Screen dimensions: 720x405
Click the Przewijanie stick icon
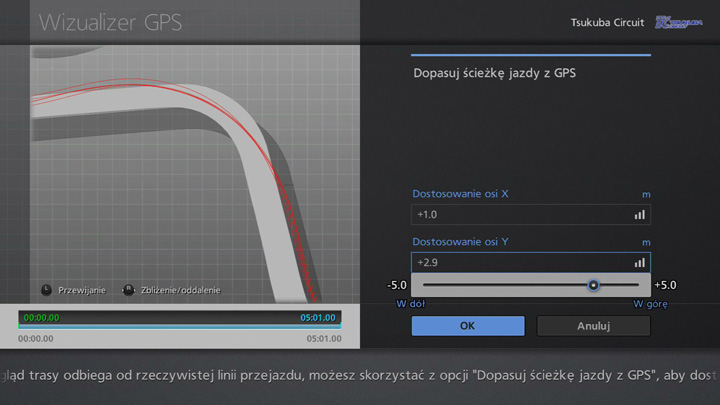pos(46,290)
